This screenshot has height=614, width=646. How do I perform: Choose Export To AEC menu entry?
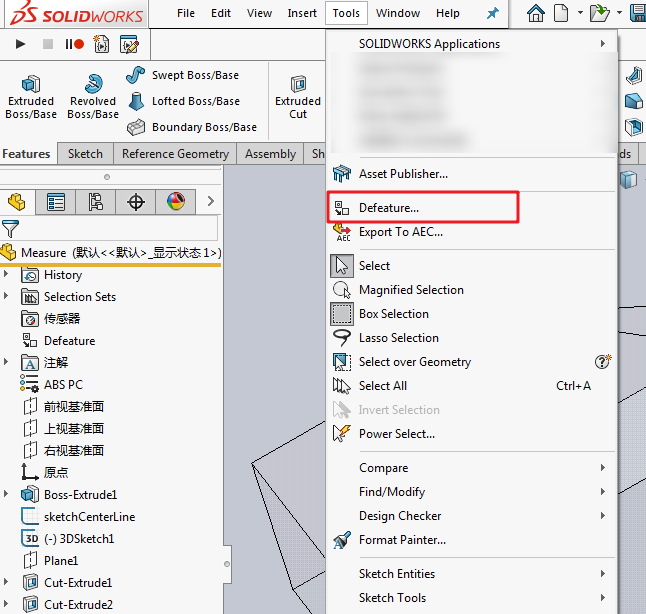point(471,232)
